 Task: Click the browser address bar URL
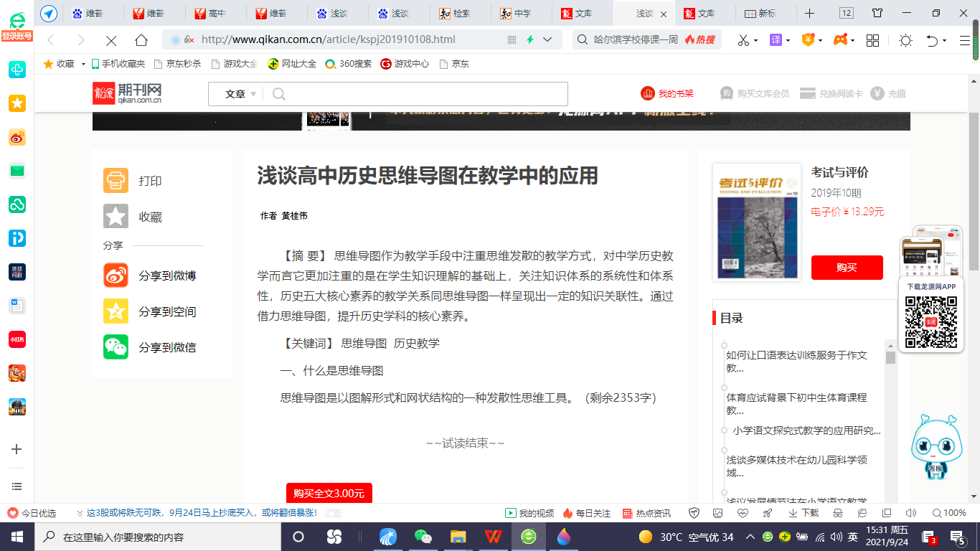pyautogui.click(x=328, y=39)
